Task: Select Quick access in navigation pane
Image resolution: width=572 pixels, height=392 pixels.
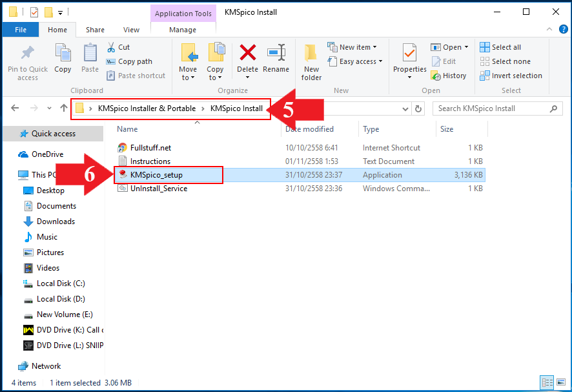Action: click(53, 134)
